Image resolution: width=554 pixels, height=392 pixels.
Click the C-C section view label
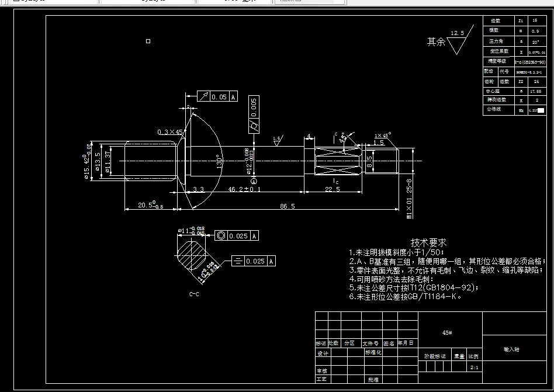coord(194,294)
